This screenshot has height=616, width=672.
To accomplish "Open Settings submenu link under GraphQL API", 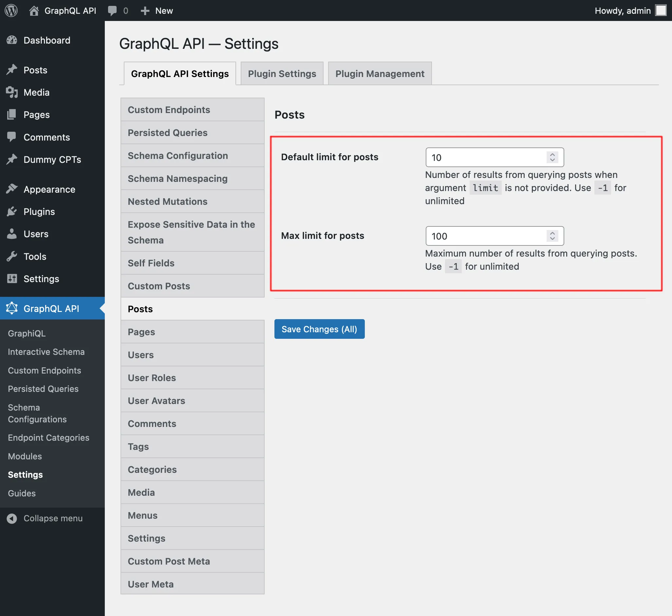I will 25,474.
